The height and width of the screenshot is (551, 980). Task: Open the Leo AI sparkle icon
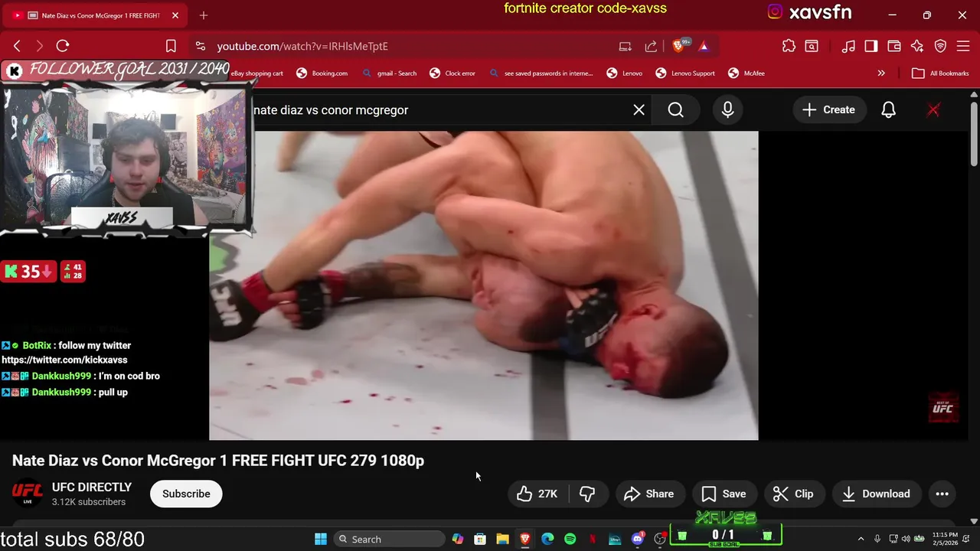pos(917,46)
